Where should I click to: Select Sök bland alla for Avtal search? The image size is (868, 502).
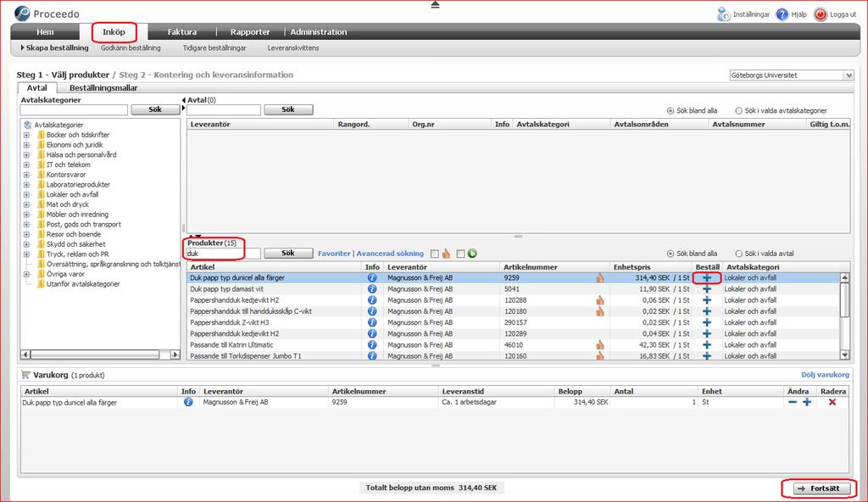click(x=670, y=111)
